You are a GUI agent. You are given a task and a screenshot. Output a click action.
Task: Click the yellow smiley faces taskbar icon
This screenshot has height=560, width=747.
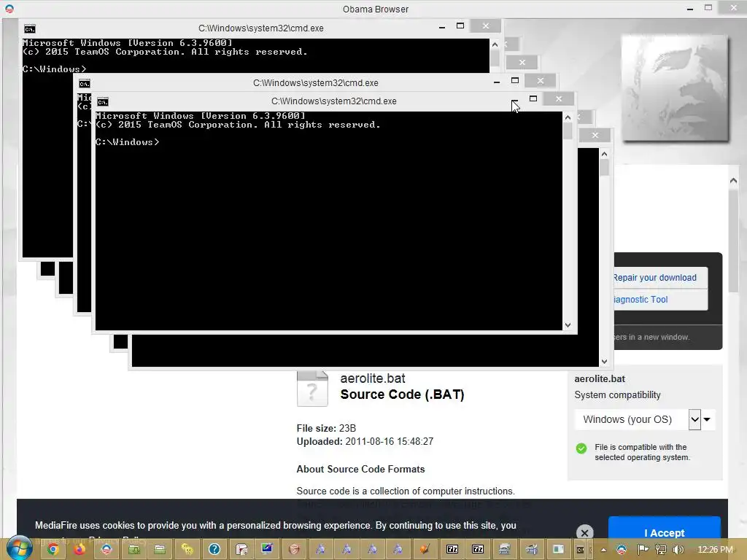point(187,550)
